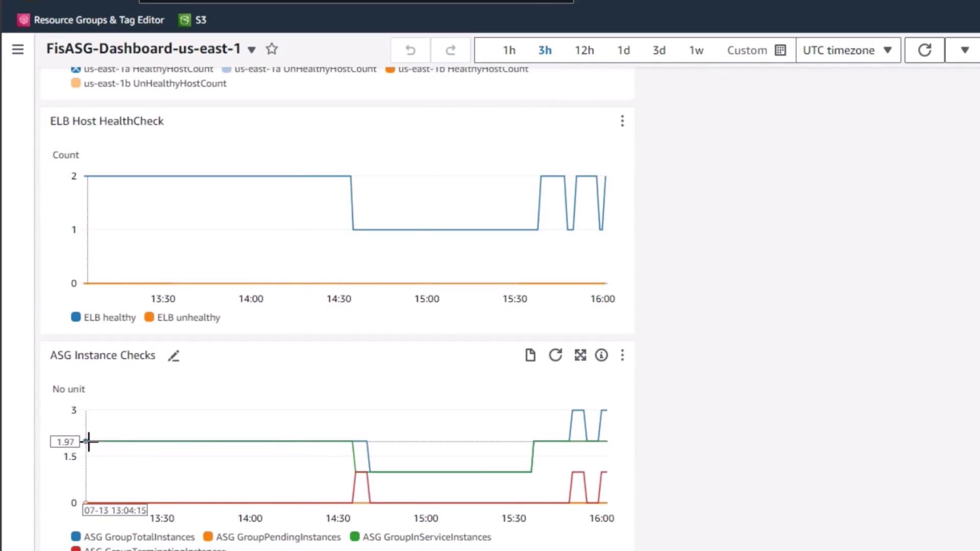Open the hamburger navigation menu
This screenshot has width=980, height=551.
18,49
